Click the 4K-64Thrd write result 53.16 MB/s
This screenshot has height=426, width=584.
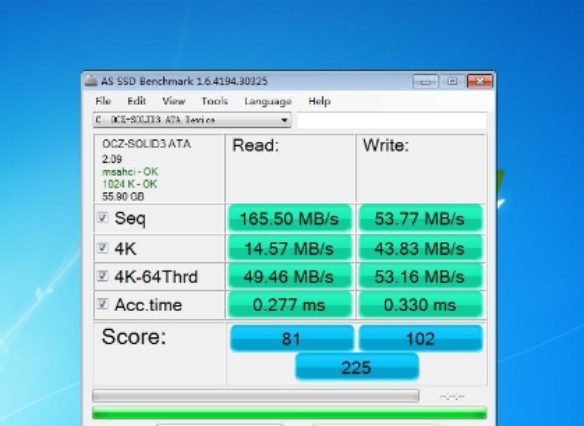click(420, 277)
